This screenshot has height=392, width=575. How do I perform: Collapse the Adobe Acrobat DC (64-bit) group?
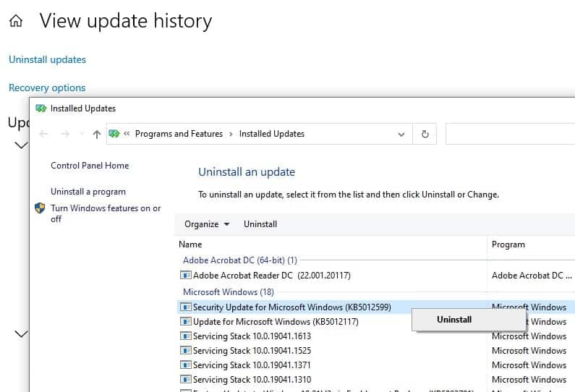coord(239,260)
